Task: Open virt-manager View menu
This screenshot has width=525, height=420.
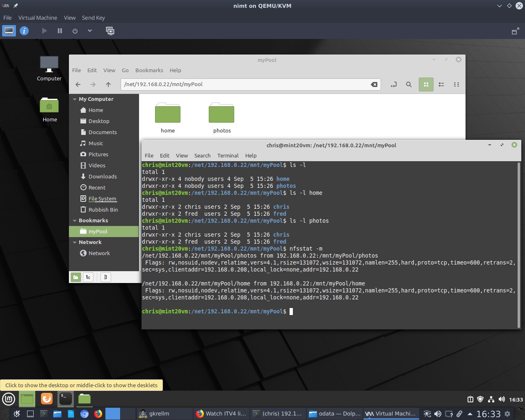Action: pyautogui.click(x=70, y=18)
